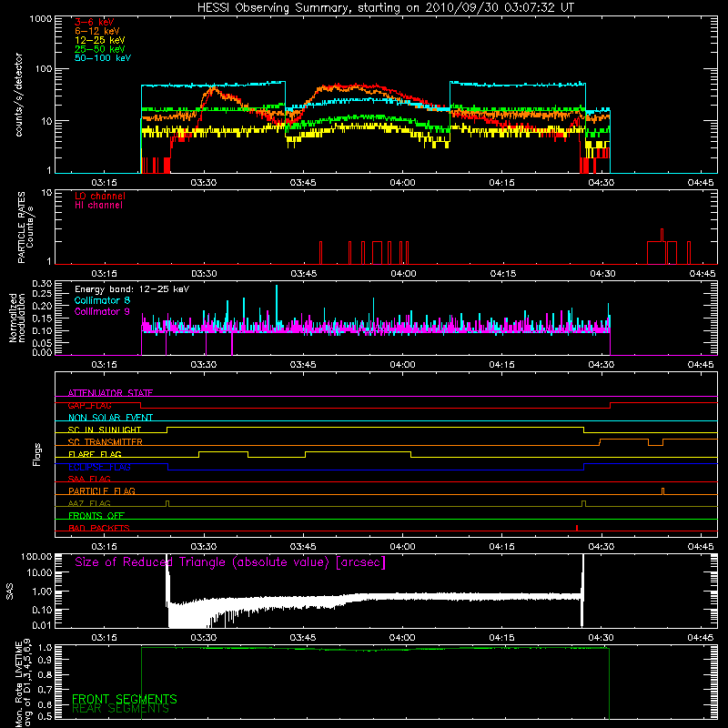Viewport: 728px width, 728px height.
Task: Click the ECLIPSE_FLAG label
Action: (x=99, y=467)
